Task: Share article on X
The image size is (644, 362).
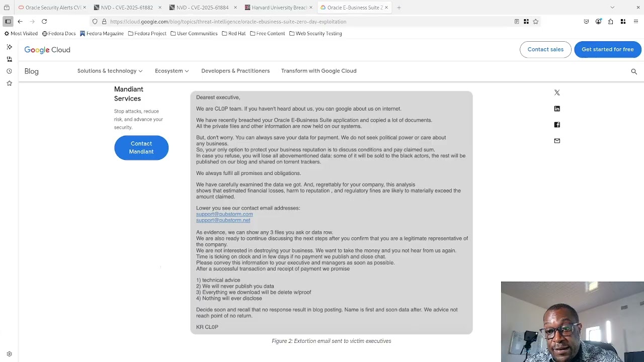Action: (x=557, y=93)
